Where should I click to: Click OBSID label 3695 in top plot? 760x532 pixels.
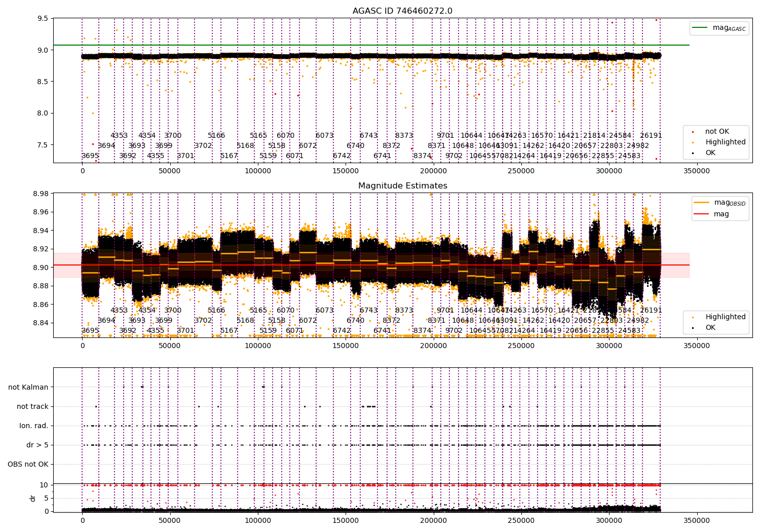(90, 156)
